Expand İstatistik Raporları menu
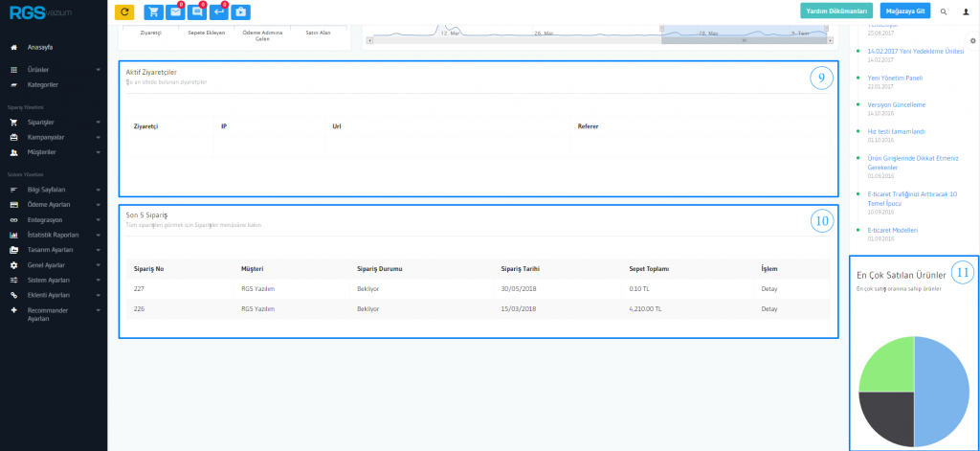The height and width of the screenshot is (451, 980). pos(57,235)
